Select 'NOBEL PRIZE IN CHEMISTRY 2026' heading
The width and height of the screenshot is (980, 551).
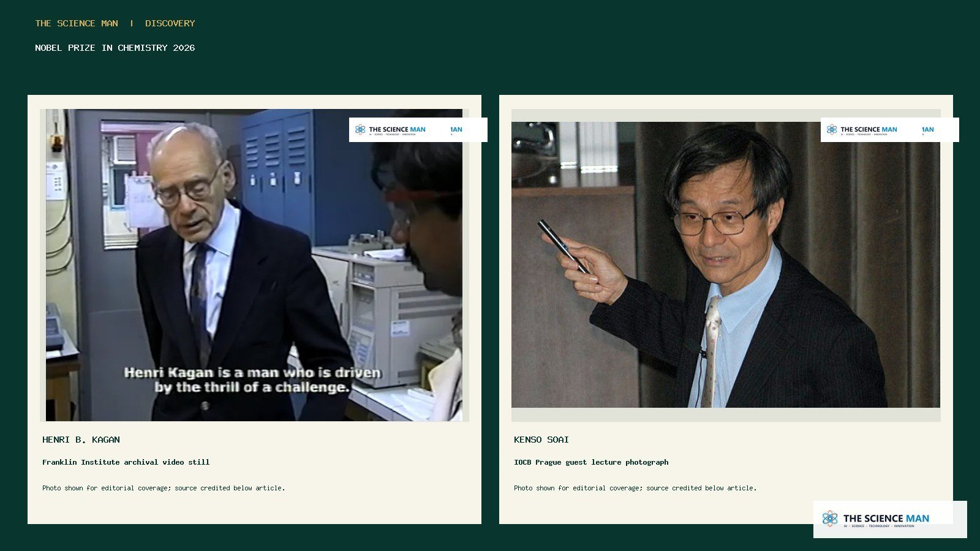coord(115,48)
